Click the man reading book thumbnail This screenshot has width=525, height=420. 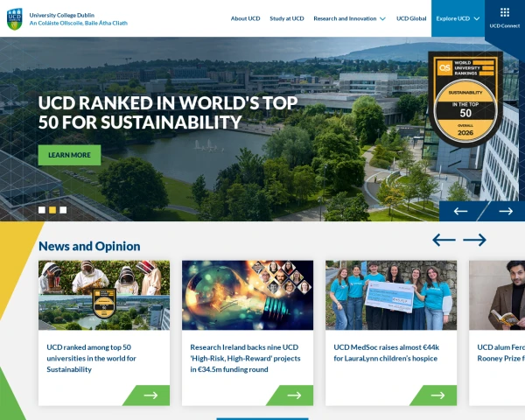497,295
